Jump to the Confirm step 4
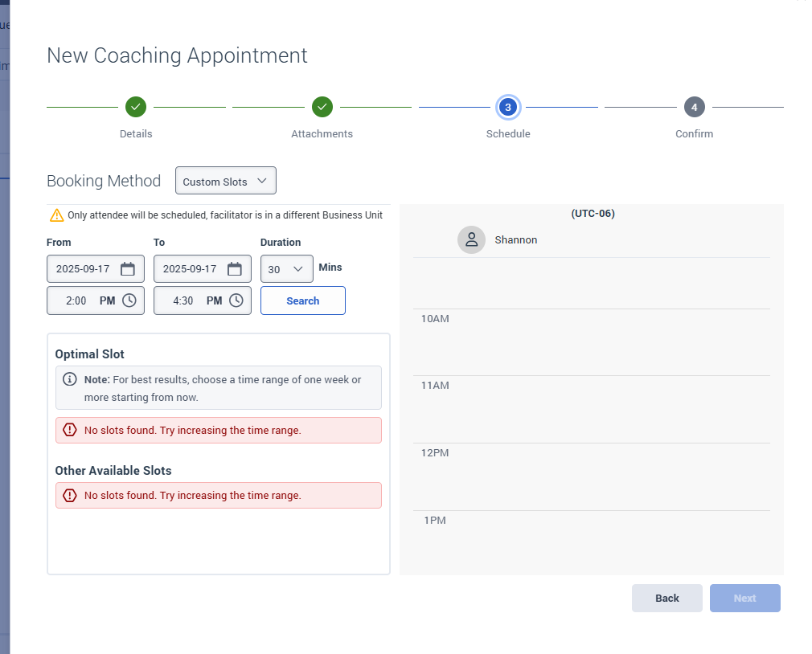Image resolution: width=812 pixels, height=654 pixels. 694,106
